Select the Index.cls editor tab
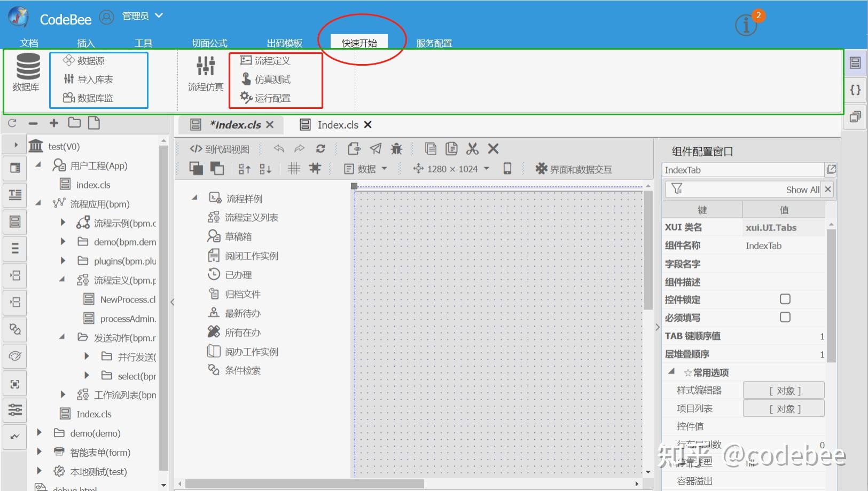Image resolution: width=868 pixels, height=491 pixels. click(x=338, y=124)
